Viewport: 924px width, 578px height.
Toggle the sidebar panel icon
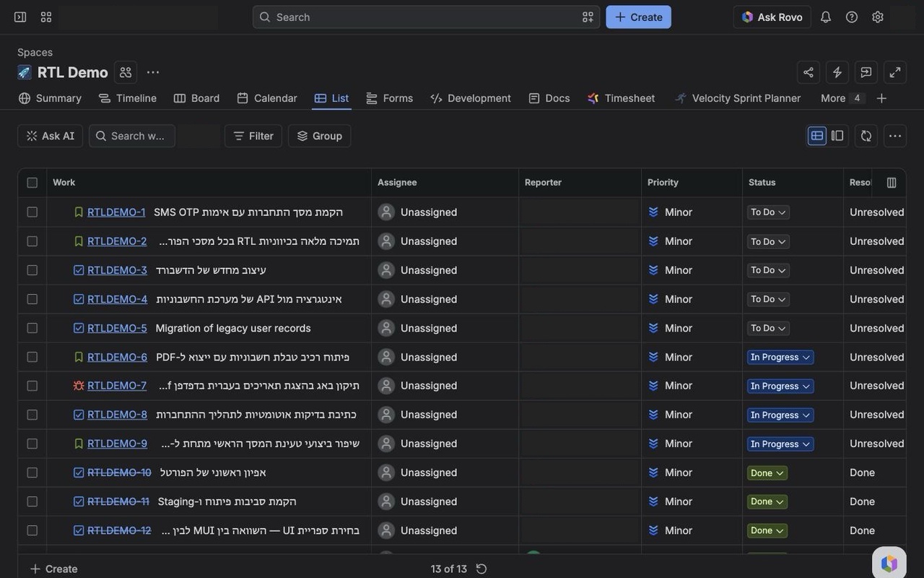(x=20, y=17)
